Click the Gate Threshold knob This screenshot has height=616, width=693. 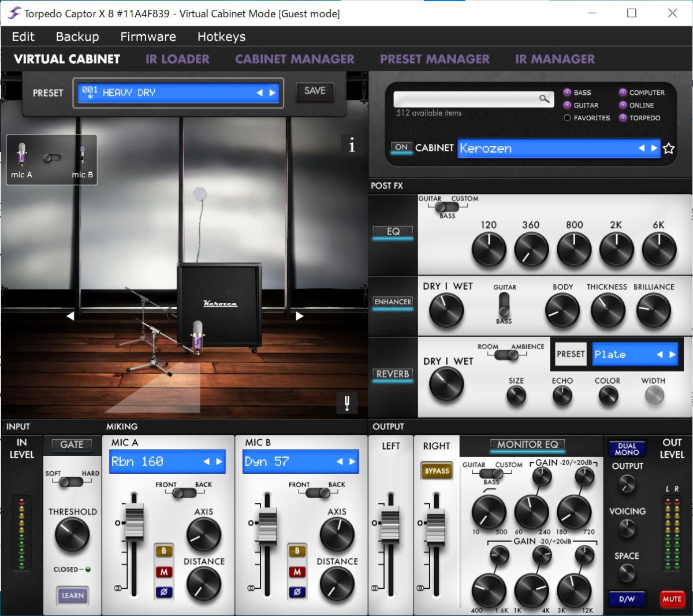click(x=72, y=535)
